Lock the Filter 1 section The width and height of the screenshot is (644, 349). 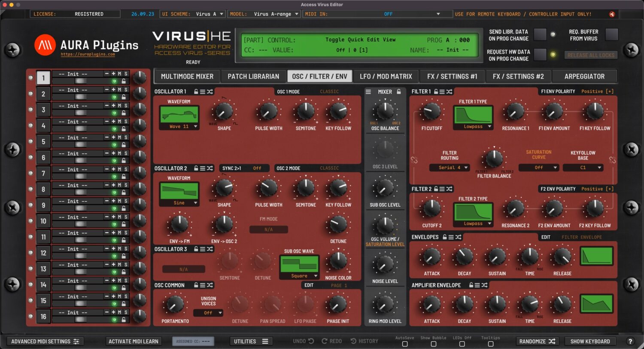pos(436,92)
